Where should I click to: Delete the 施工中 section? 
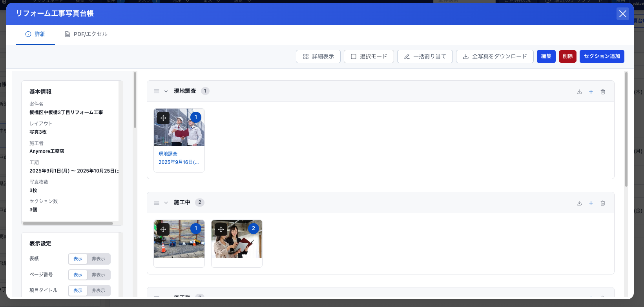pos(603,203)
